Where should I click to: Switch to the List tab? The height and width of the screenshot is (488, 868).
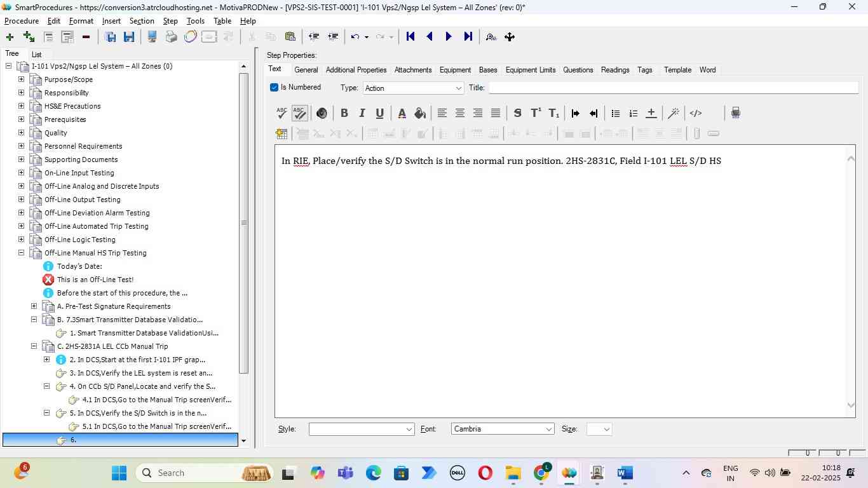click(37, 55)
